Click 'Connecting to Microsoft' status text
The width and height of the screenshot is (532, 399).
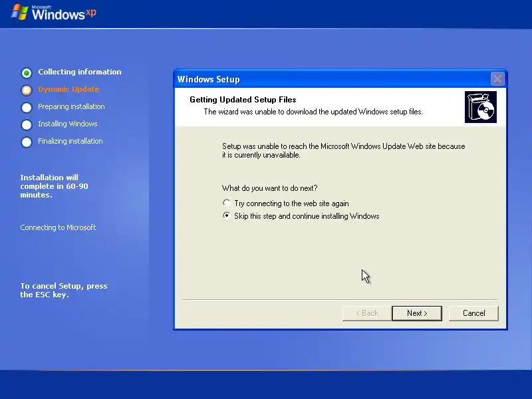click(58, 227)
